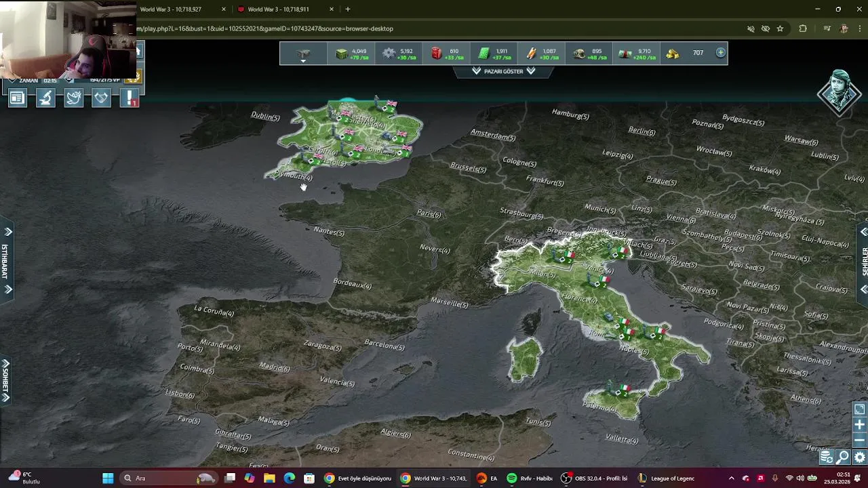Bookmark page with star icon
This screenshot has height=488, width=868.
coord(780,28)
